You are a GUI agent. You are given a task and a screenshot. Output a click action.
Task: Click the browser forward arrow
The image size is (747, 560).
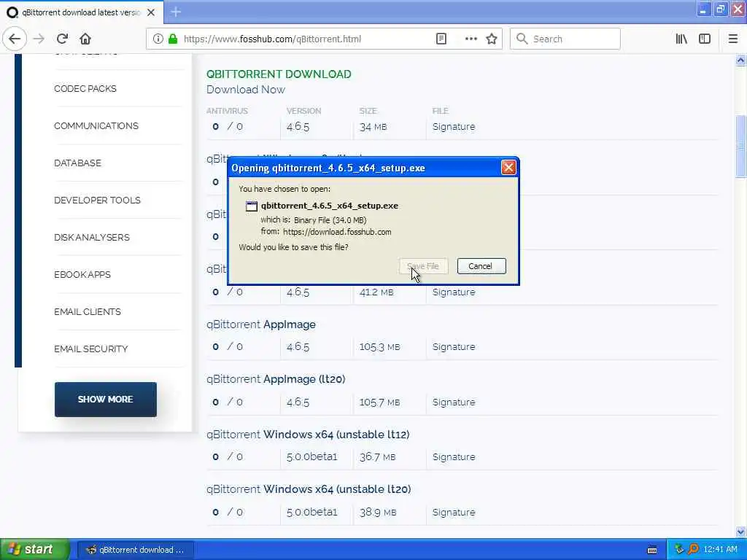click(39, 39)
